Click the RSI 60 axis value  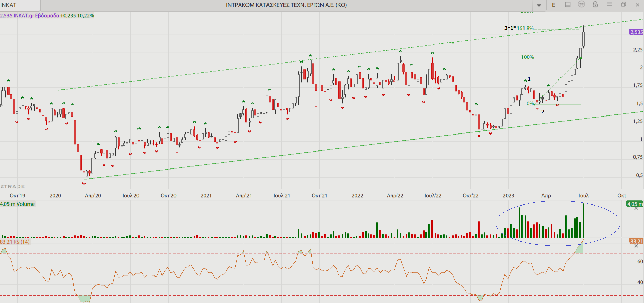tap(640, 261)
